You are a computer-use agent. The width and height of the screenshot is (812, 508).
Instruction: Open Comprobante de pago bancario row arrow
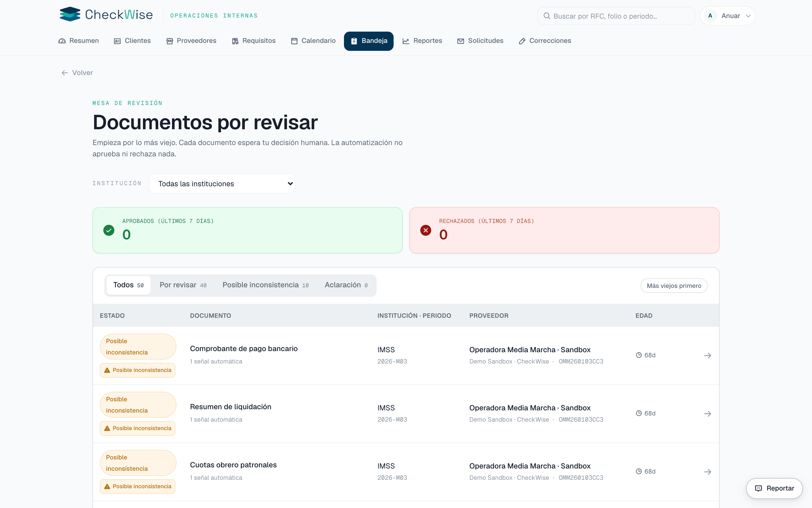[708, 356]
